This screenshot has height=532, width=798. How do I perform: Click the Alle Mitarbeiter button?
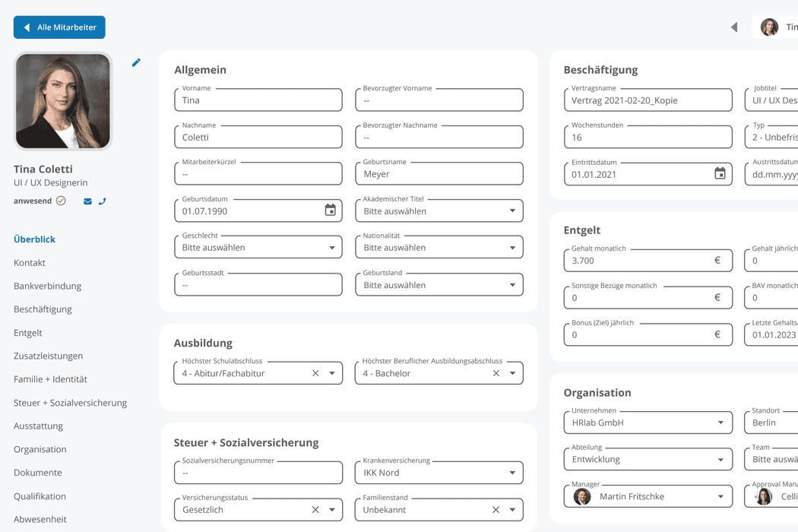click(x=59, y=27)
